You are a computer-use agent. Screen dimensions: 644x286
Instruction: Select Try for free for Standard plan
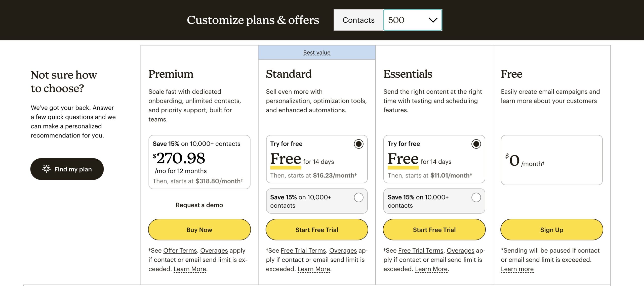point(358,144)
